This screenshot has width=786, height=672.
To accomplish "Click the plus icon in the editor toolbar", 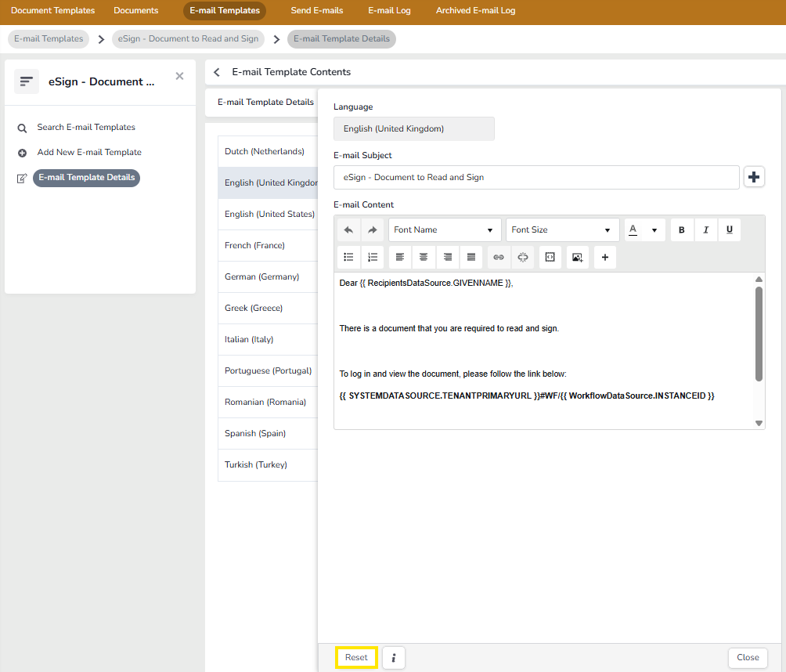I will pos(605,257).
